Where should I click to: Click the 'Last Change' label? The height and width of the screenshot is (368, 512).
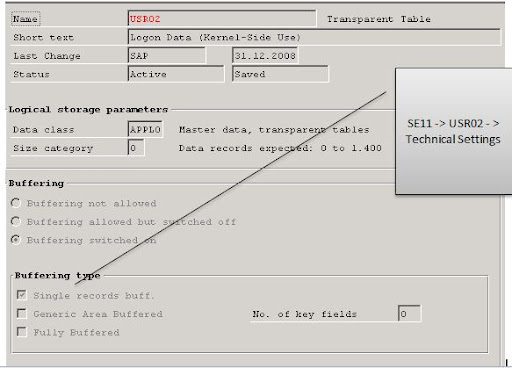(x=47, y=56)
